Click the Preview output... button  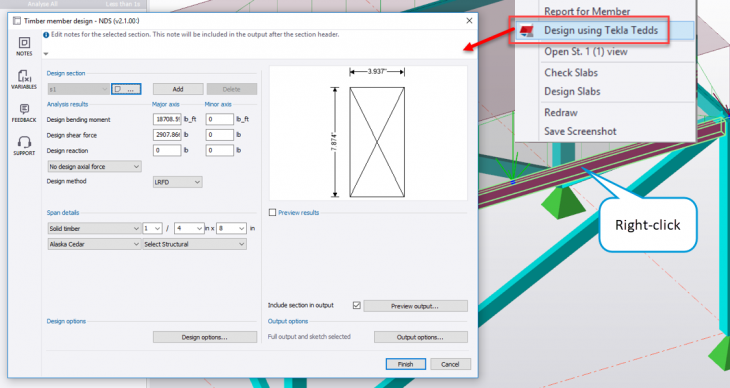click(x=415, y=306)
